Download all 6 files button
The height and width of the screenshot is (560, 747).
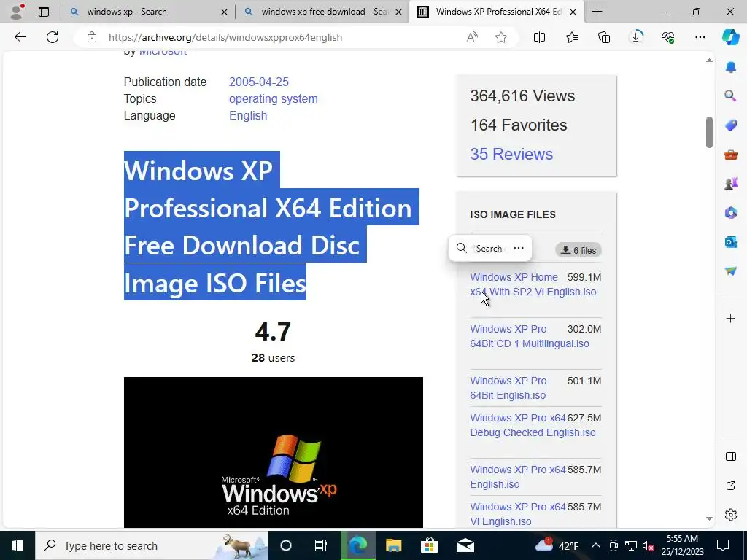[x=578, y=250]
